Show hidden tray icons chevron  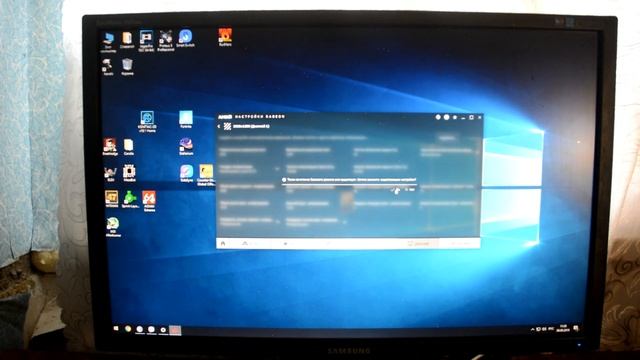click(532, 329)
